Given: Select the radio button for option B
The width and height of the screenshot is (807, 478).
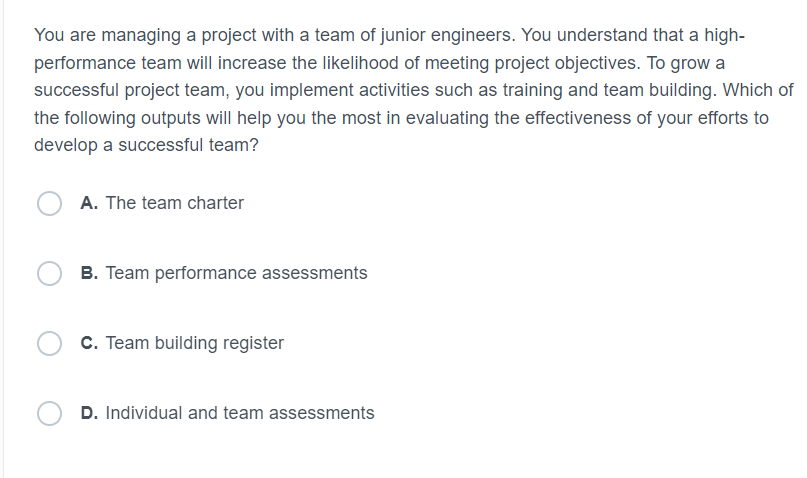Looking at the screenshot, I should click(x=49, y=273).
